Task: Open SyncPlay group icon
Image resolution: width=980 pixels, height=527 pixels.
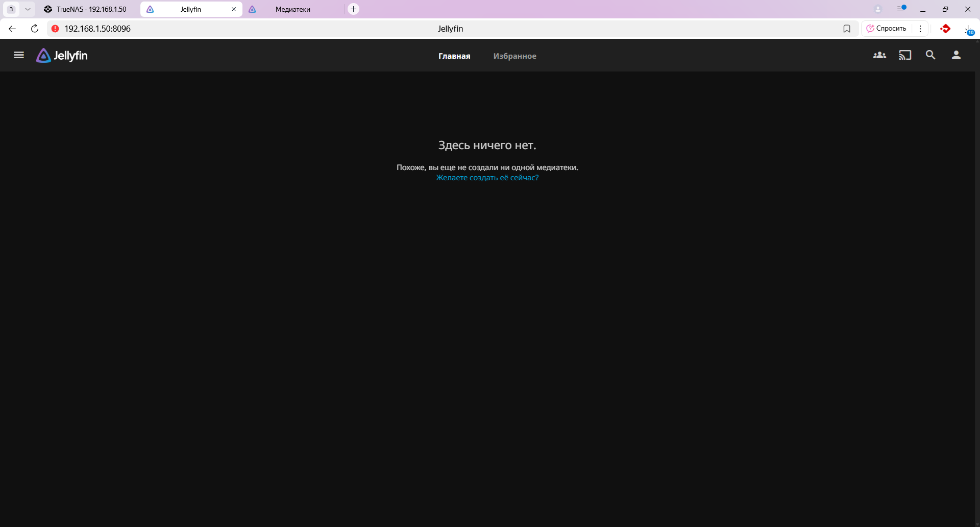Action: (879, 55)
